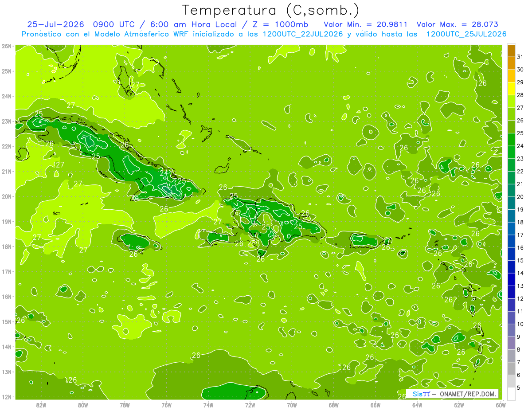
Task: Click the '18N' latitude label
Action: pyautogui.click(x=6, y=247)
